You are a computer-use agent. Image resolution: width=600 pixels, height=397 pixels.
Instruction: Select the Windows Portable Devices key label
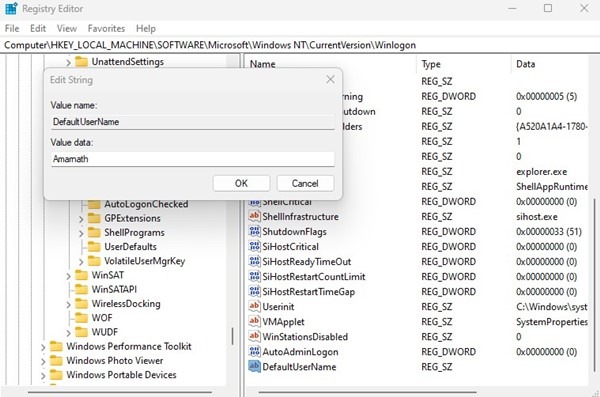121,375
